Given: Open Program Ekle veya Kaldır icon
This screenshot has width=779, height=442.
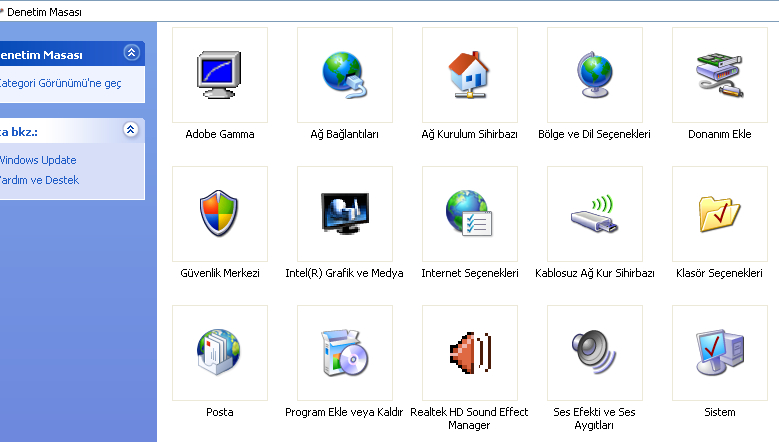Looking at the screenshot, I should tap(345, 353).
